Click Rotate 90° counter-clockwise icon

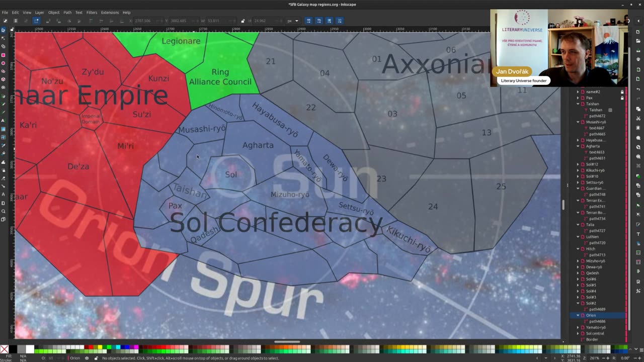point(48,21)
